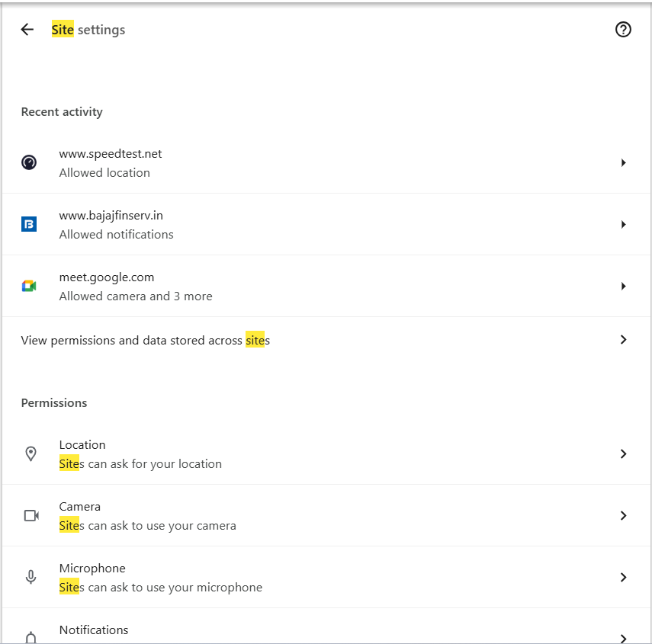Open the Notifications permission row
Image resolution: width=652 pixels, height=644 pixels.
tap(326, 626)
